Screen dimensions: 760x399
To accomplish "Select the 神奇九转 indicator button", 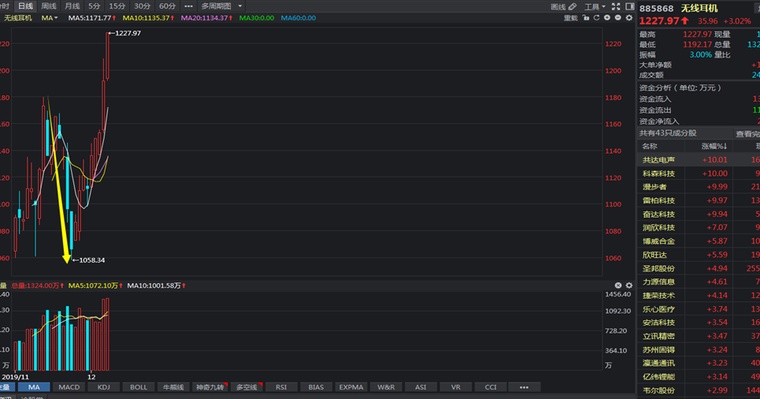I will pos(210,387).
